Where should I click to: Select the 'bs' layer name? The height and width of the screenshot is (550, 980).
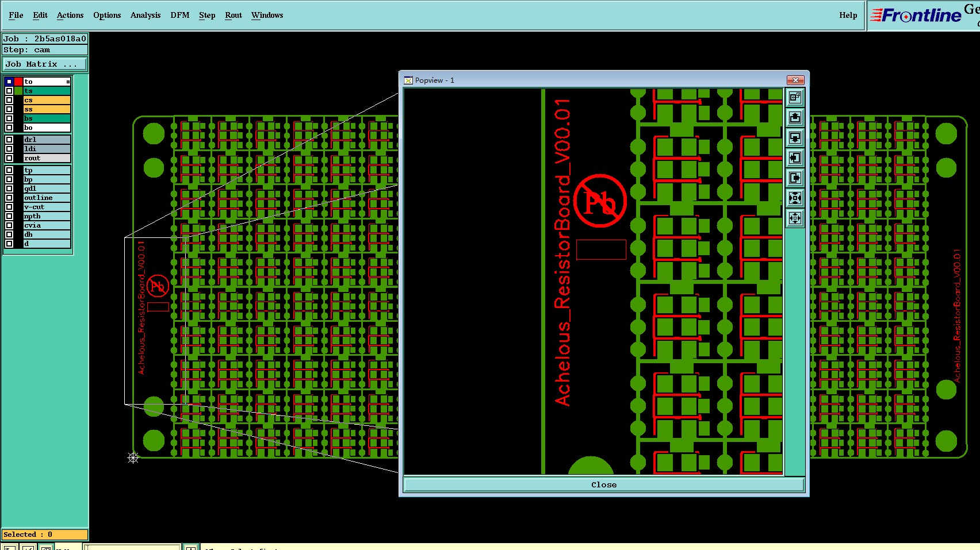click(x=47, y=118)
